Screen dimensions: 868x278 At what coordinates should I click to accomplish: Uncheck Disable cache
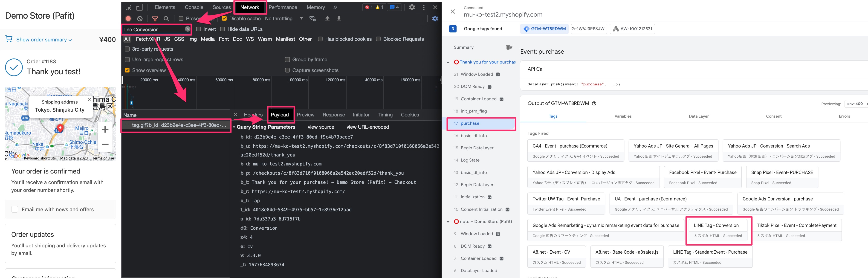click(224, 19)
